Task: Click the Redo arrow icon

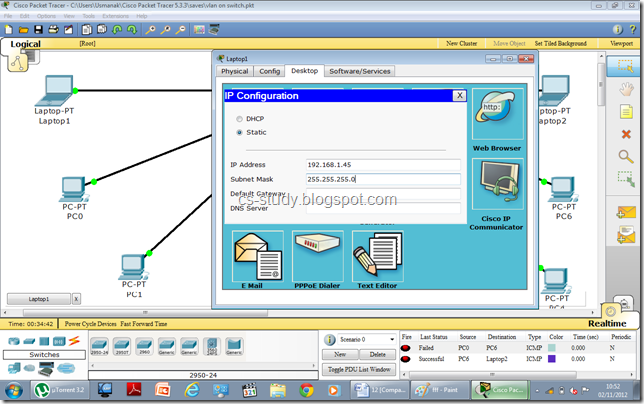Action: coord(132,30)
